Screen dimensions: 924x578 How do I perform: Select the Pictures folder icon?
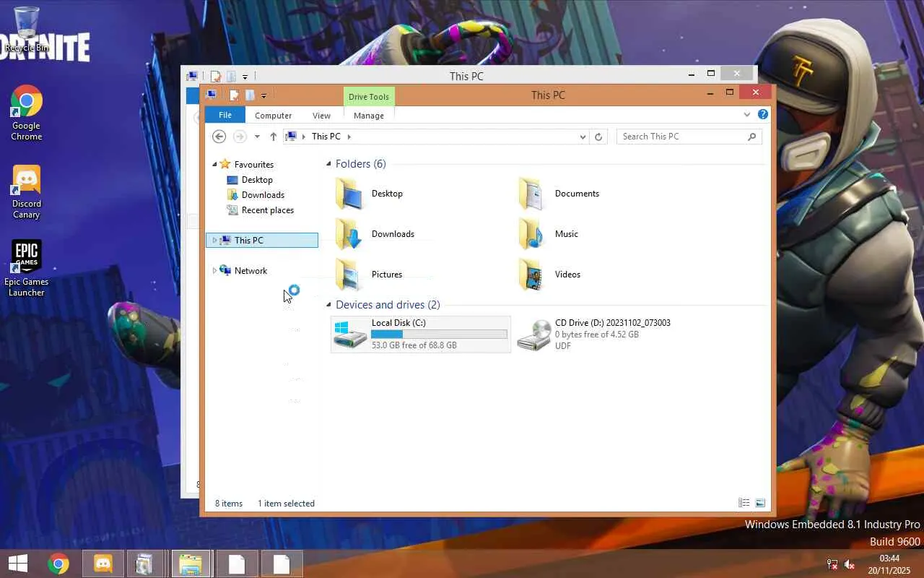click(350, 275)
